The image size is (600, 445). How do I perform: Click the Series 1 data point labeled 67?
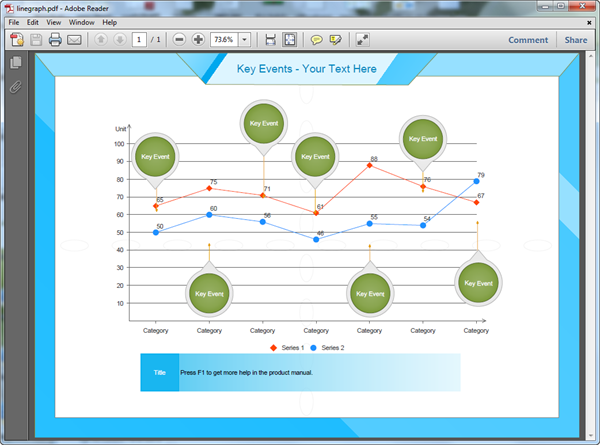pyautogui.click(x=476, y=202)
